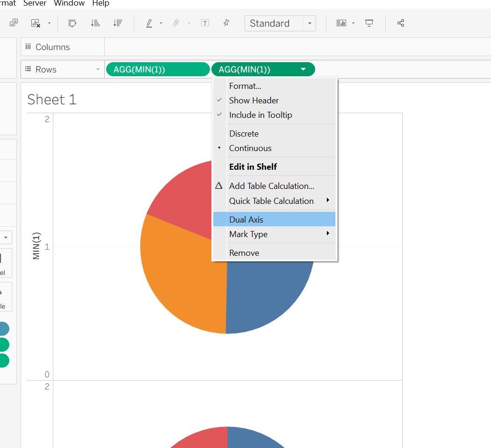Viewport: 491px width, 448px height.
Task: Click the show/hide cards icon
Action: click(x=341, y=23)
